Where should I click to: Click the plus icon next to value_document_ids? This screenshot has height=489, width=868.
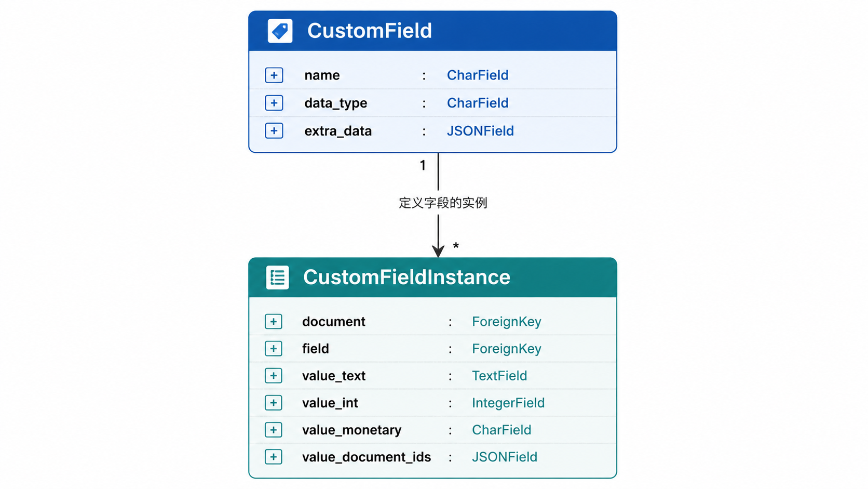[x=274, y=457]
